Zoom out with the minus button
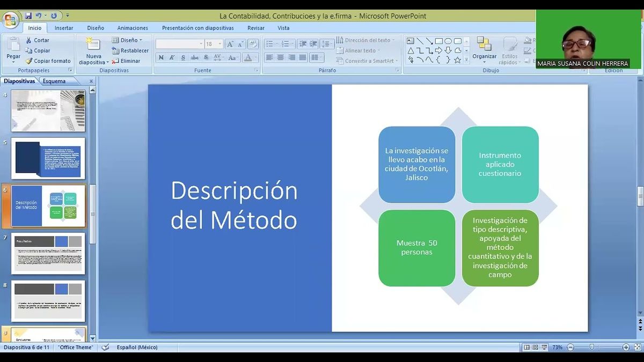This screenshot has height=362, width=644. pyautogui.click(x=570, y=348)
